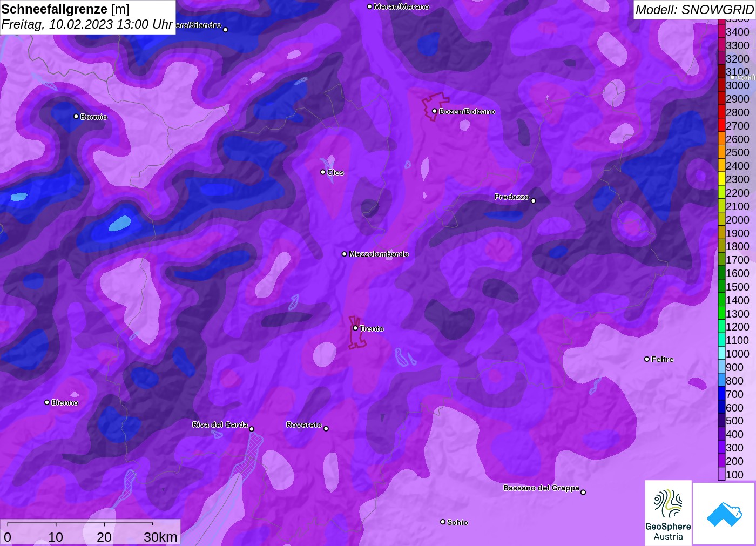Click the red Trento municipality outline
Image resolution: width=756 pixels, height=546 pixels.
pyautogui.click(x=356, y=333)
